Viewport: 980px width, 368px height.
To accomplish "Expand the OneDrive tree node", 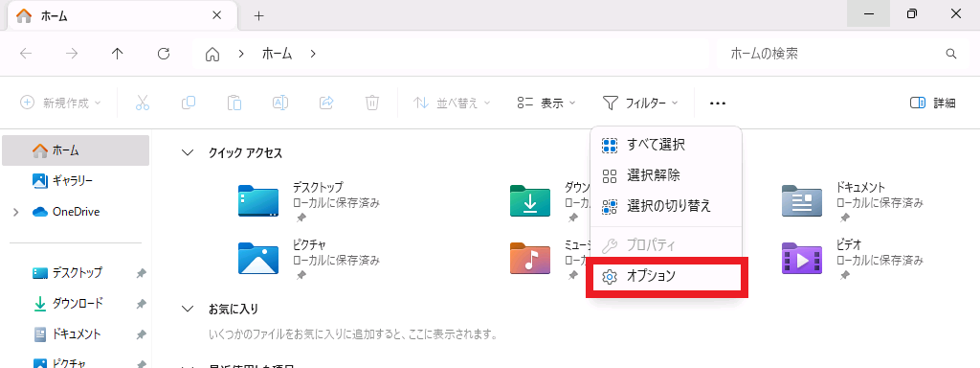I will (15, 212).
